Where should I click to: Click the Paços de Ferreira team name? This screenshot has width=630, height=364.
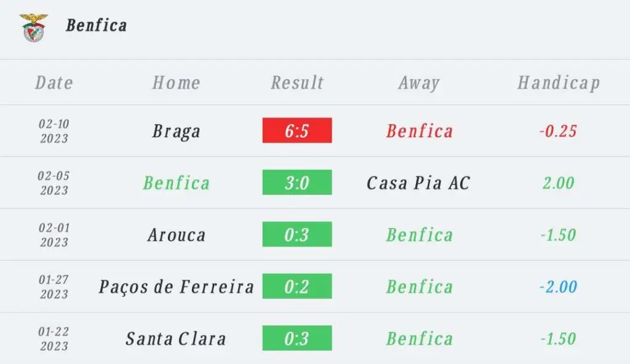pos(177,288)
